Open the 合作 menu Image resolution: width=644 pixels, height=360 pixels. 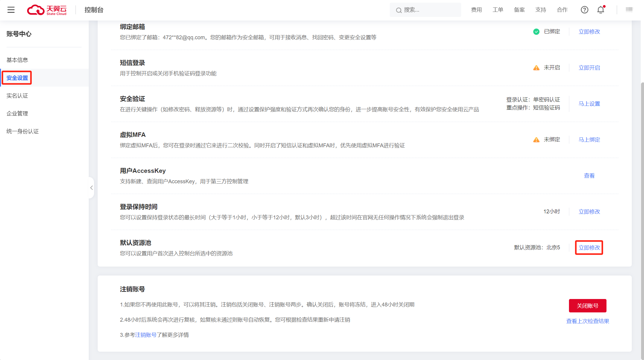click(x=562, y=10)
